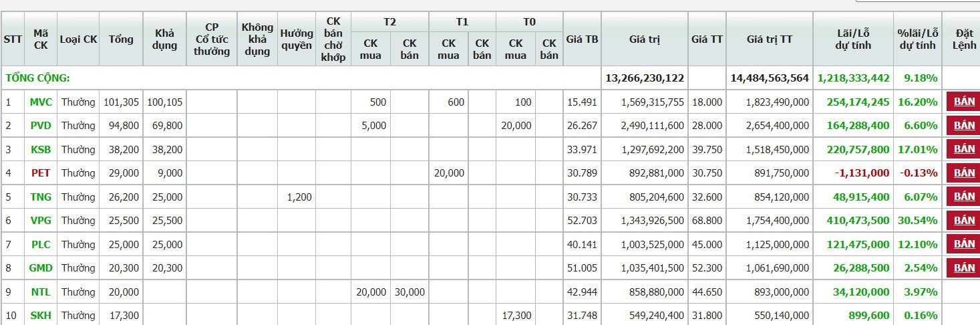Open the GMD stock code
Image resolution: width=980 pixels, height=325 pixels.
pyautogui.click(x=41, y=268)
